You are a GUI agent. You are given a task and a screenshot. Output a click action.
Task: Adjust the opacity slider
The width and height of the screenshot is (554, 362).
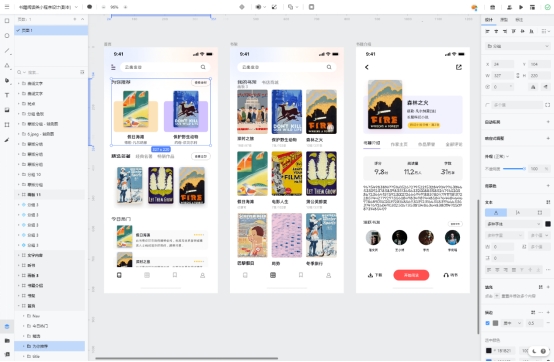pos(514,169)
